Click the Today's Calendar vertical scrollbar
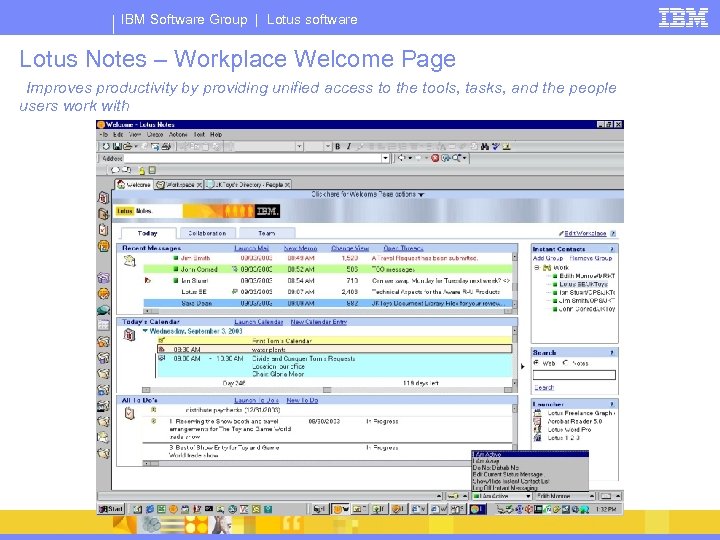 [x=515, y=357]
